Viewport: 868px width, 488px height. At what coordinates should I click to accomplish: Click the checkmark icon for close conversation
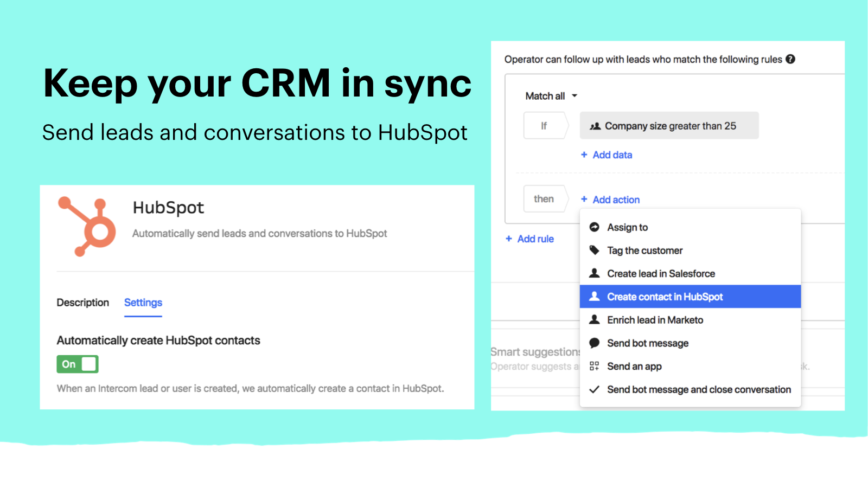click(595, 389)
